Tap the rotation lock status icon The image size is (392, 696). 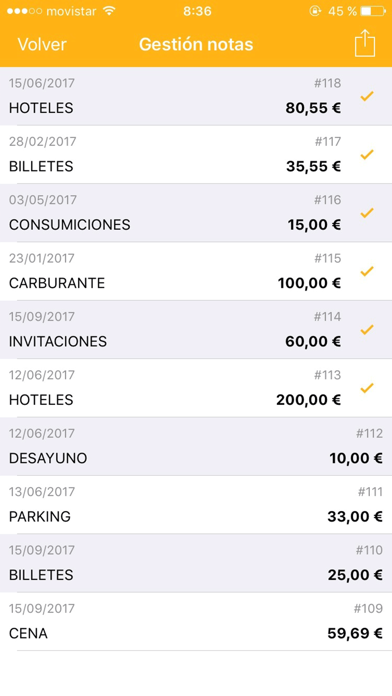click(315, 11)
